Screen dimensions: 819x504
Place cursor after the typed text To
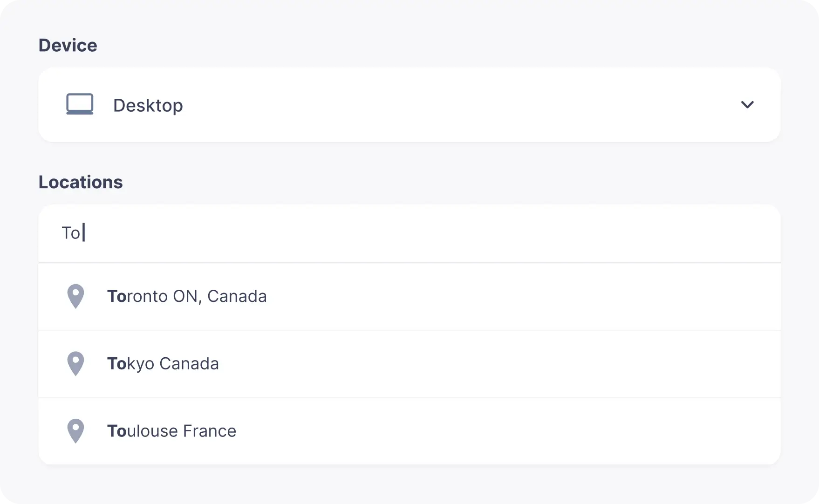tap(84, 233)
